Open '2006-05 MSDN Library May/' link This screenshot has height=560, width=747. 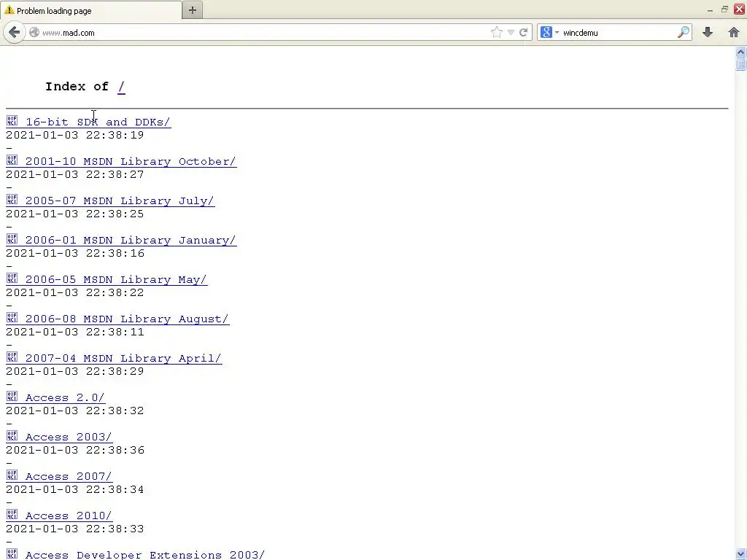[x=116, y=279]
